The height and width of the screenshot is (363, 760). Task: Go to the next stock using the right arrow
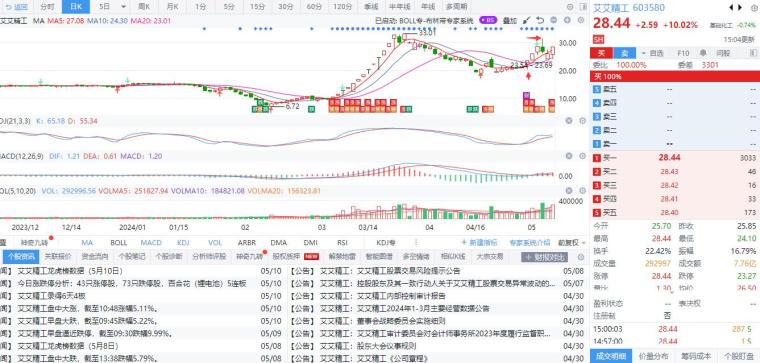740,7
